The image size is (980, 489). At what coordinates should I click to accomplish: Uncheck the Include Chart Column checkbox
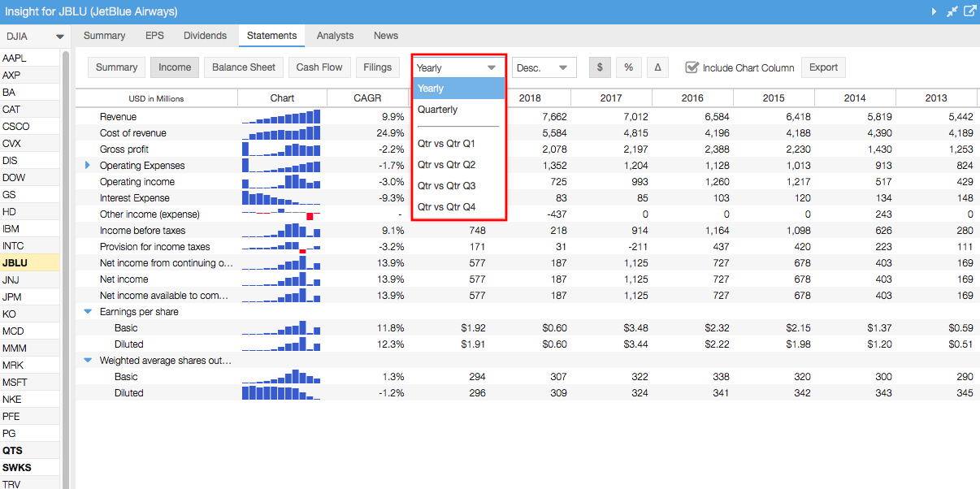click(692, 67)
